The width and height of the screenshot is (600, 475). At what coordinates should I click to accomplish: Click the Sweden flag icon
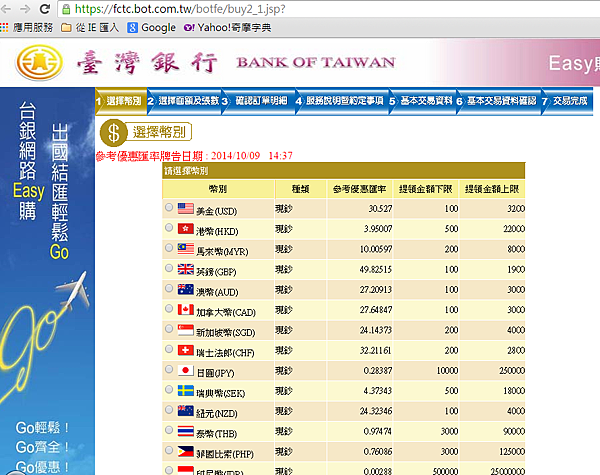click(186, 391)
